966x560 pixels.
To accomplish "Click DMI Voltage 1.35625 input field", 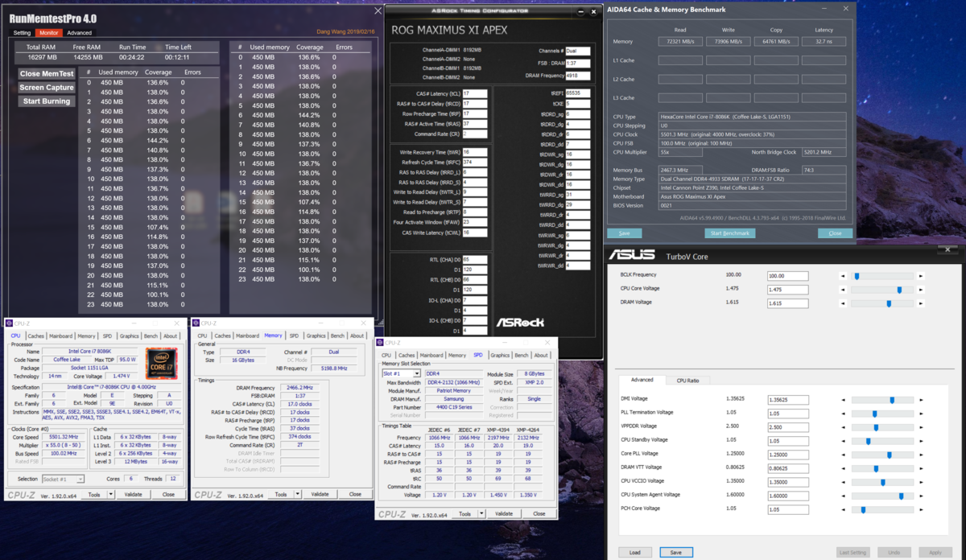I will (787, 400).
